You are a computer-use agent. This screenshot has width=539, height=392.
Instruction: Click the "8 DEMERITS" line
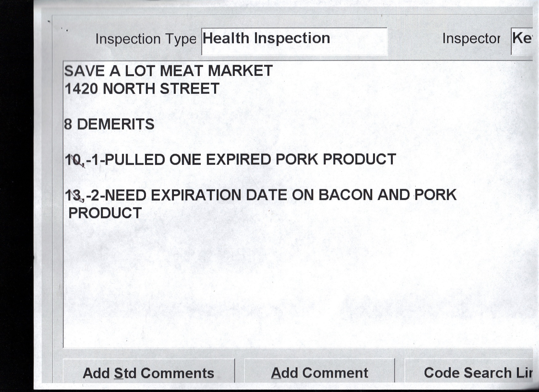pyautogui.click(x=109, y=125)
